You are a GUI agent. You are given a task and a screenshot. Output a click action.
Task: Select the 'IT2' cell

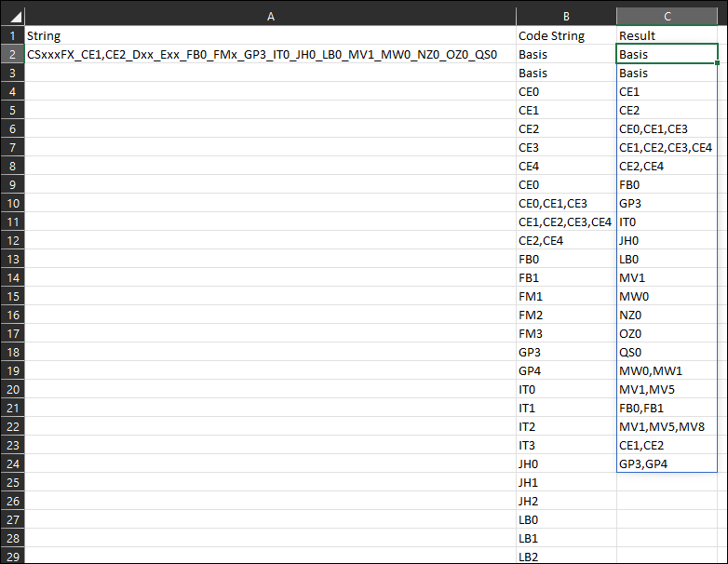pos(566,426)
